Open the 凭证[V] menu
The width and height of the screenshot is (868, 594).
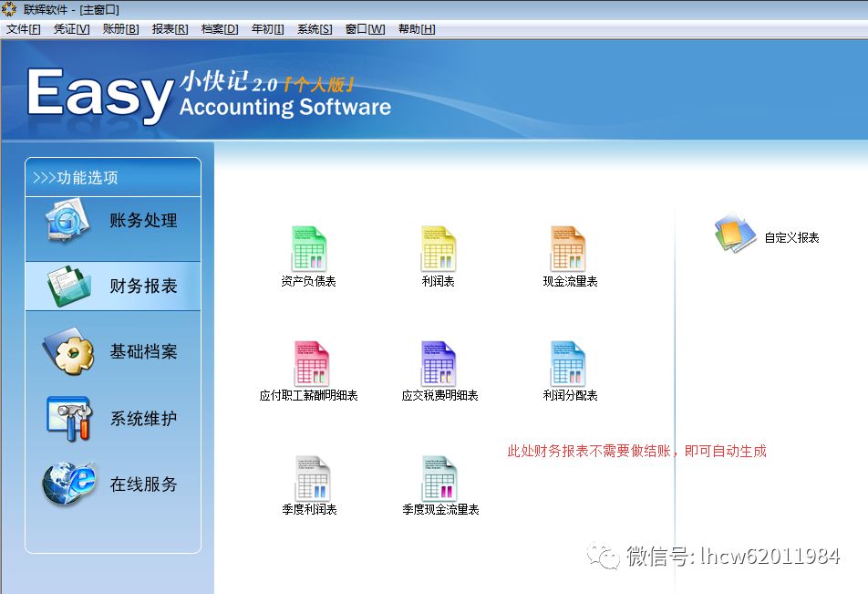click(71, 29)
